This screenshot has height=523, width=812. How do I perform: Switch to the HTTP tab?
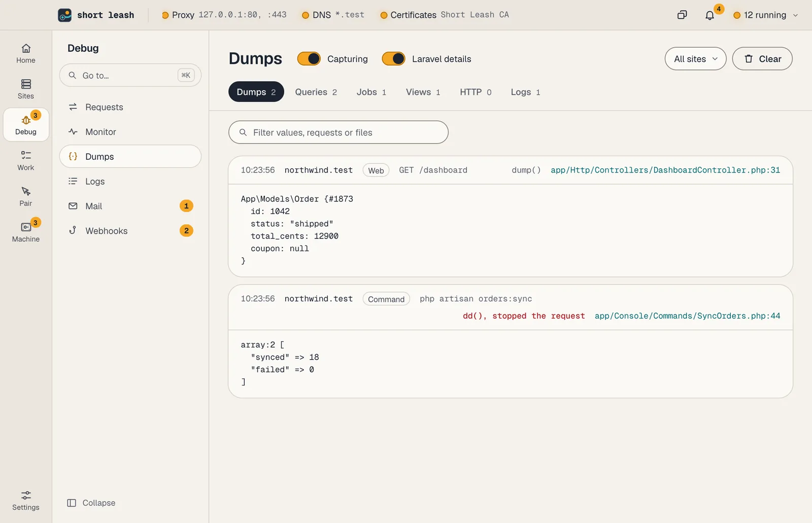click(476, 92)
